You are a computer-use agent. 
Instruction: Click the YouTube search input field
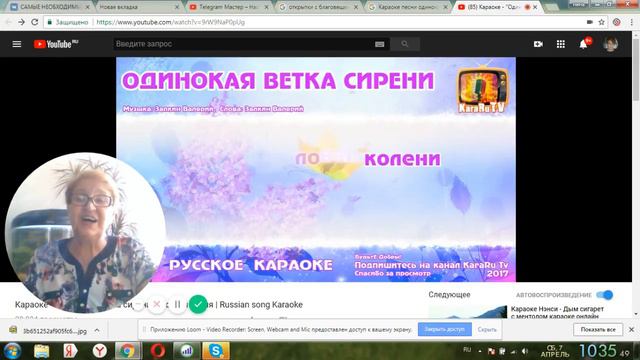244,44
